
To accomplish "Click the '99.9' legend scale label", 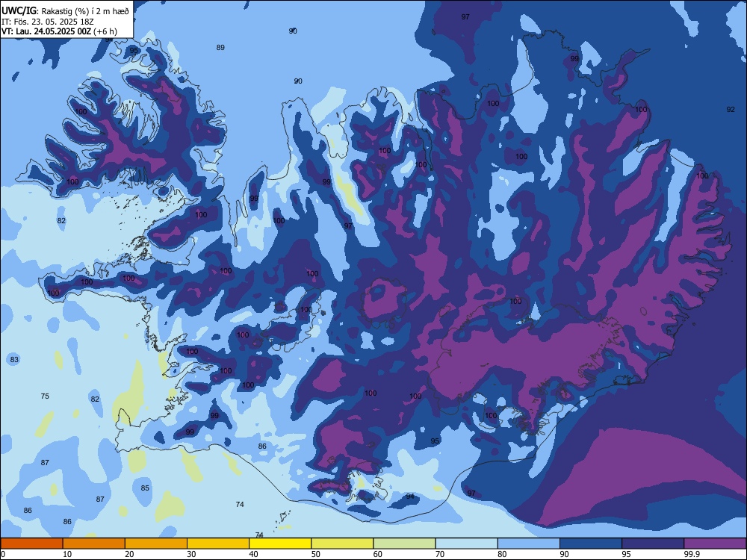I will point(692,554).
